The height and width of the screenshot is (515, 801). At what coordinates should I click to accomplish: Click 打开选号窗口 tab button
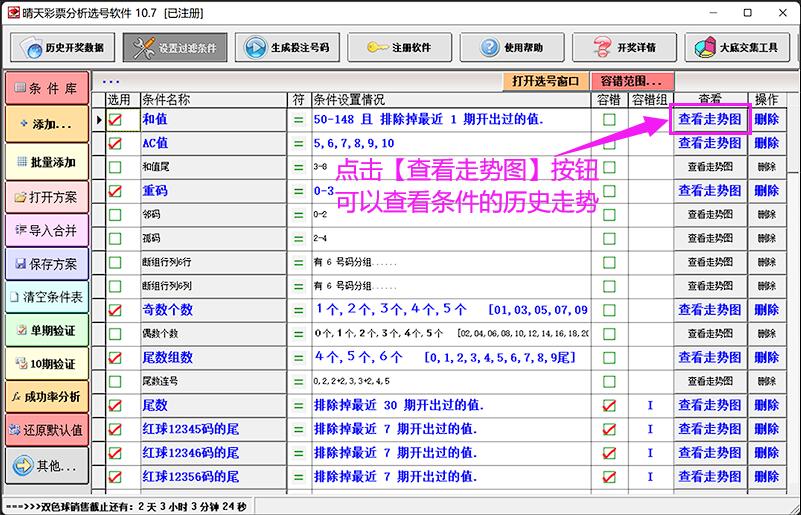tap(545, 81)
